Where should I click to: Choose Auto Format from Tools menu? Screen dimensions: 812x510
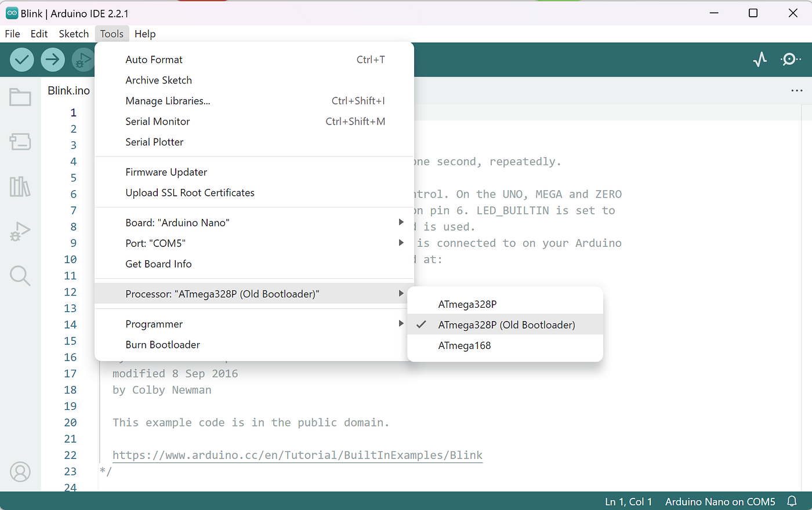click(254, 60)
